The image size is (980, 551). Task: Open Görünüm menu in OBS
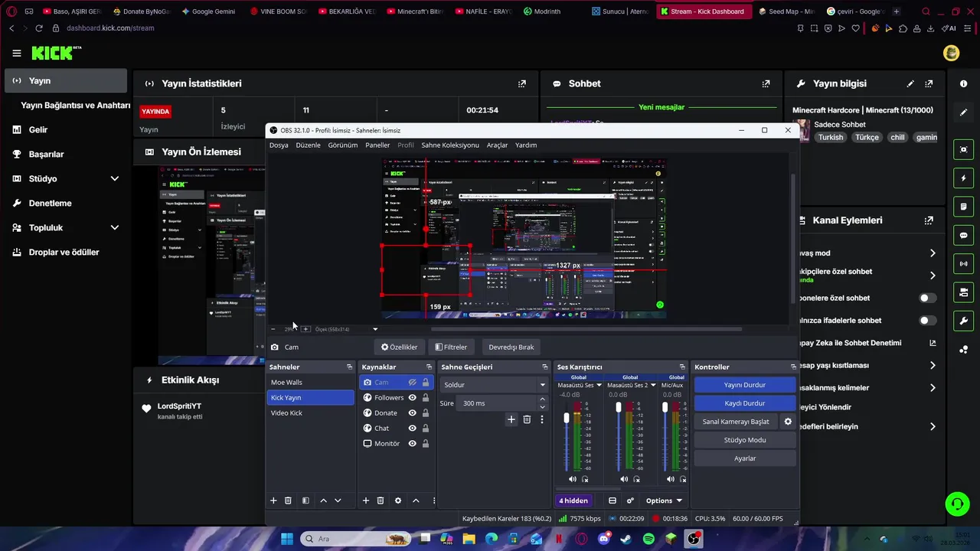[x=343, y=145]
